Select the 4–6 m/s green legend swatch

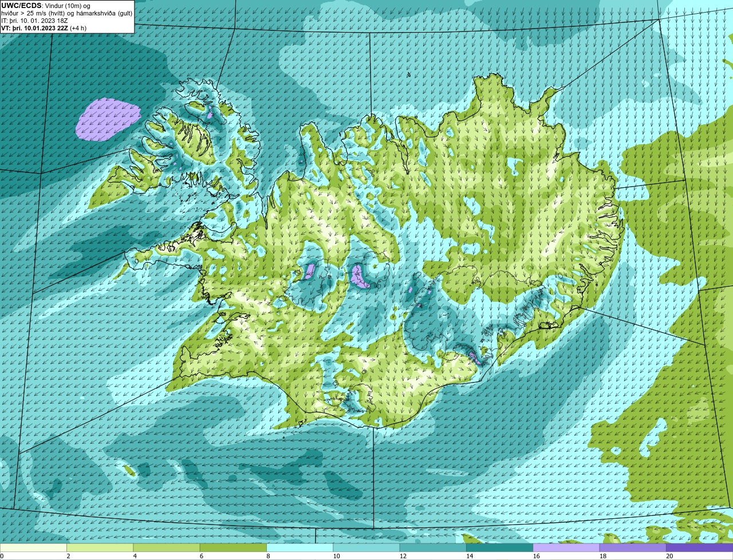point(167,548)
